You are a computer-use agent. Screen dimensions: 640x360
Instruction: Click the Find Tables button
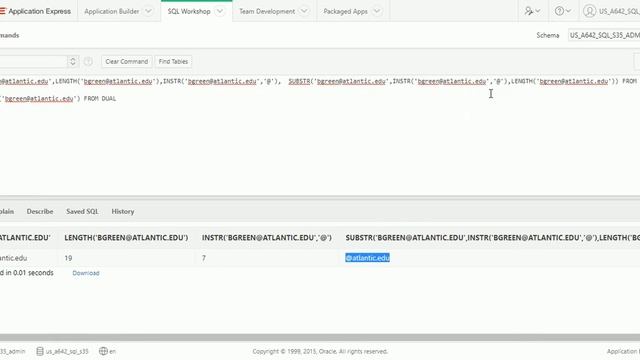[173, 62]
